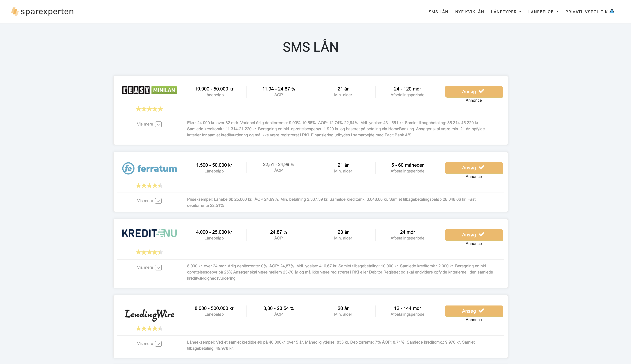Click the LendingWire logo

click(149, 314)
